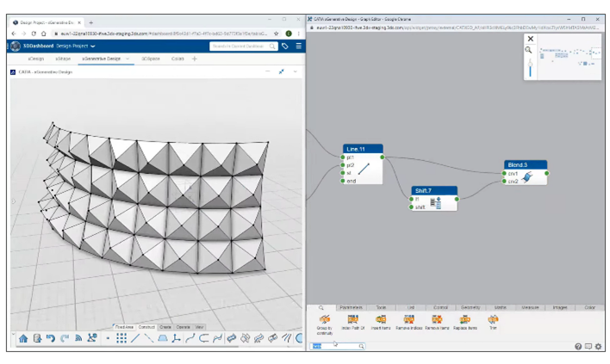
Task: Open the Geometry tab in Graph Editor
Action: [470, 307]
